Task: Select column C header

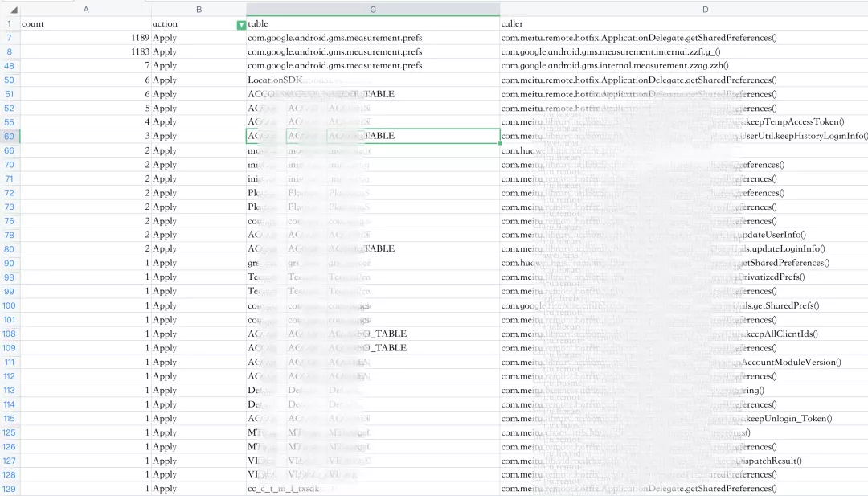Action: (373, 10)
